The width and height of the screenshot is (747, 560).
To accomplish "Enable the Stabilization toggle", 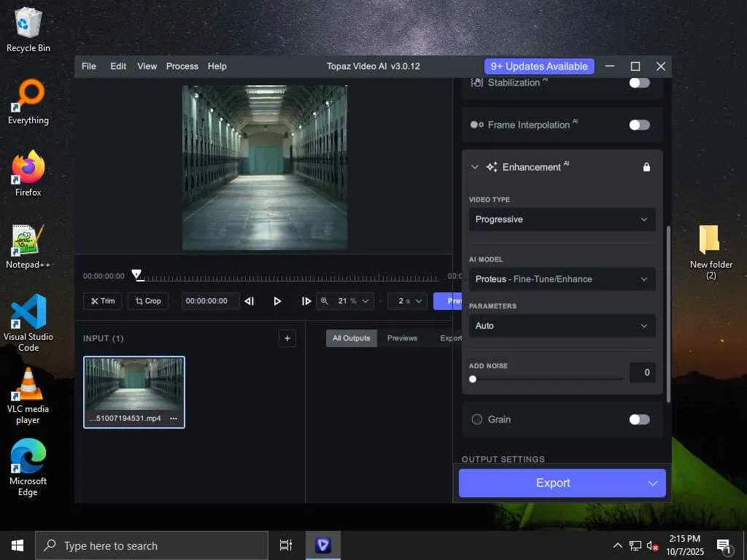I will 639,82.
